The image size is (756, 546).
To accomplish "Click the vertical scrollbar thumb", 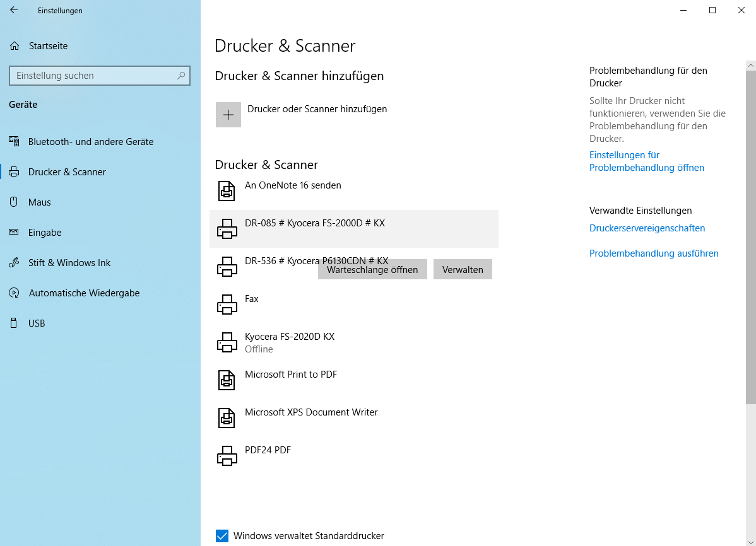I will click(751, 237).
